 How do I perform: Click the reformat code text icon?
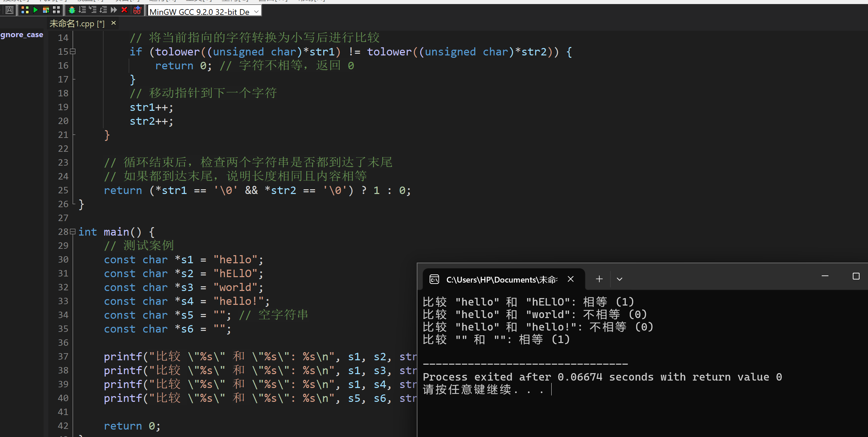click(x=9, y=10)
